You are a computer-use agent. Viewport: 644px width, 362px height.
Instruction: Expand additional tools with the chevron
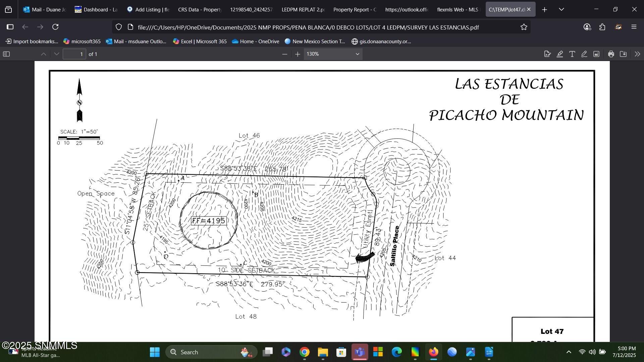click(637, 54)
